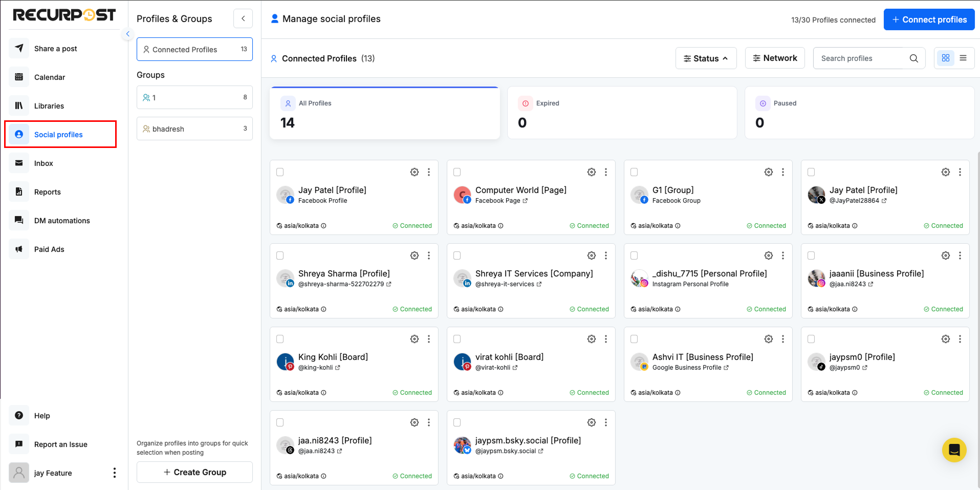Click the RecurPost logo
The image size is (980, 490).
pos(64,15)
